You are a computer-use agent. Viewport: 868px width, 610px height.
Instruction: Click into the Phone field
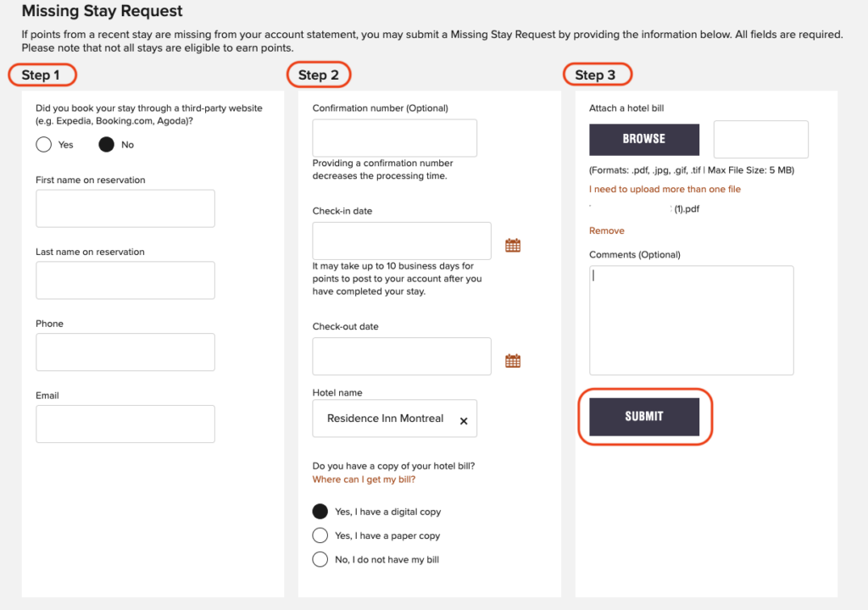(x=125, y=352)
